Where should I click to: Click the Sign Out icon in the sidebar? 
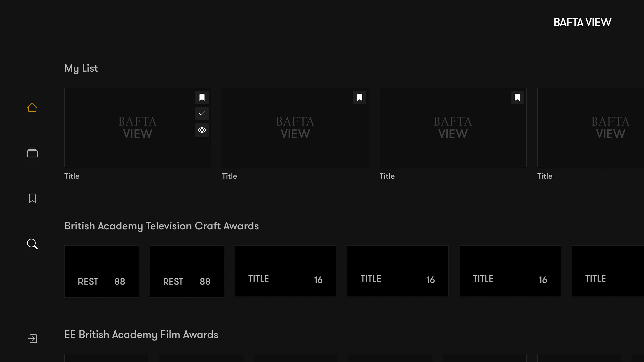click(32, 338)
